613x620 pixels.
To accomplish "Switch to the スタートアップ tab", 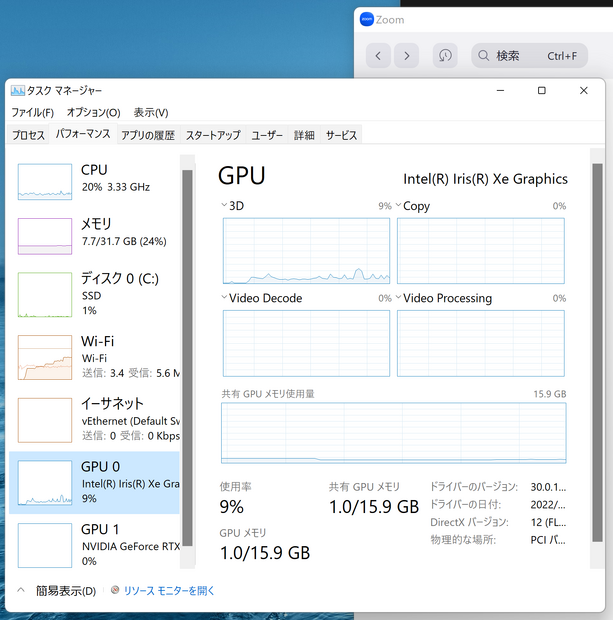I will click(212, 135).
